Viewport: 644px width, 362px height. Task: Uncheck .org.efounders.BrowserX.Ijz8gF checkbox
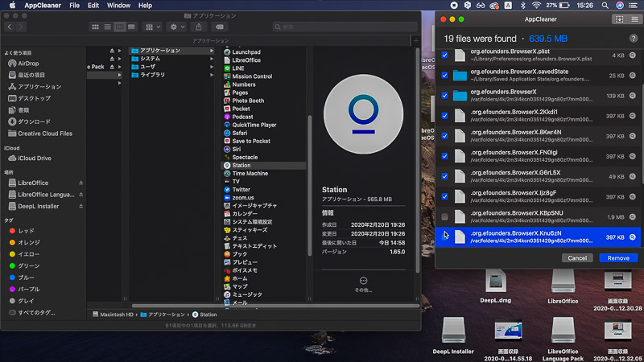pyautogui.click(x=444, y=196)
